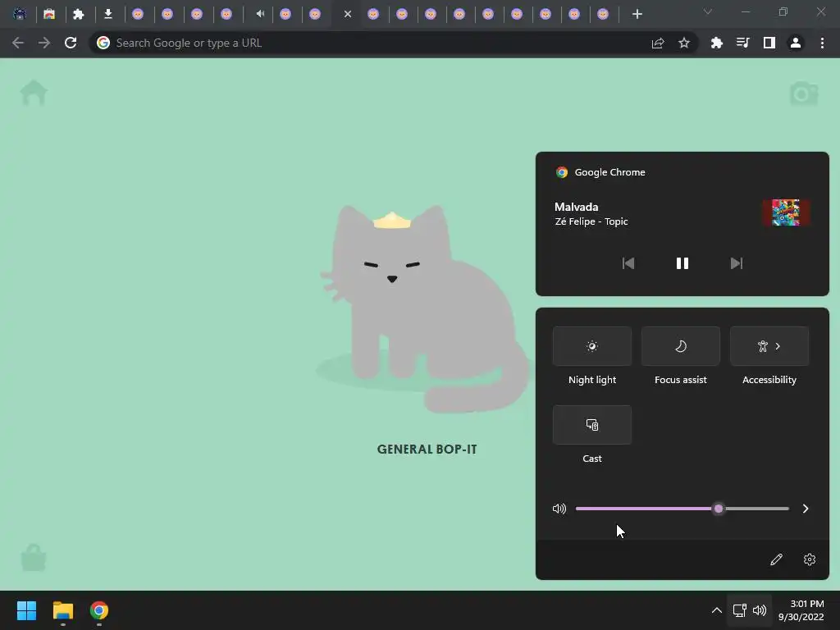This screenshot has height=630, width=840.
Task: Go forward to the next page
Action: (44, 43)
